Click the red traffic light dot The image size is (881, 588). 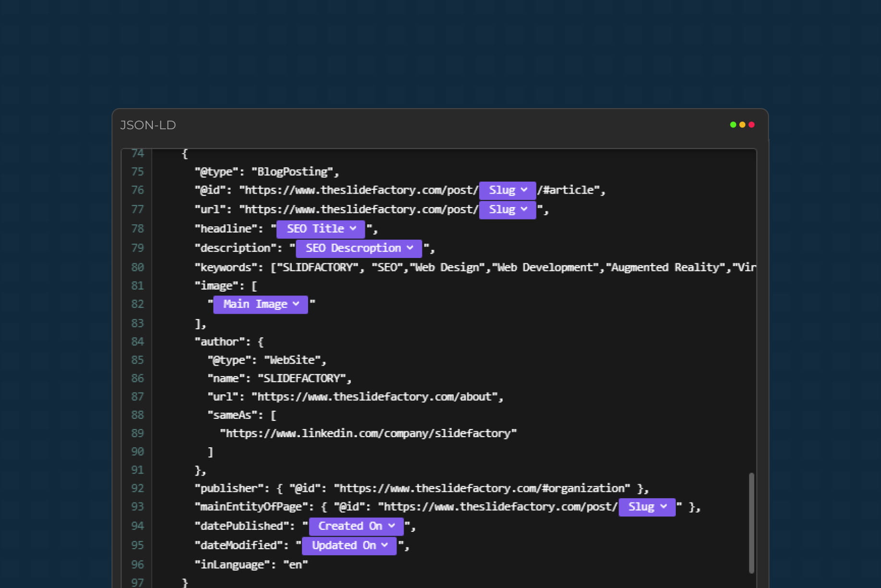point(750,124)
